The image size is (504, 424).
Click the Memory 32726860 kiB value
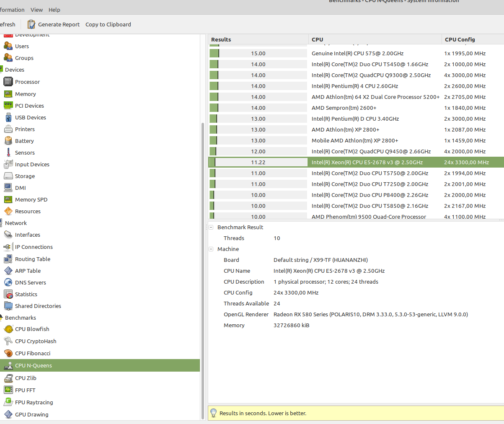pyautogui.click(x=292, y=325)
